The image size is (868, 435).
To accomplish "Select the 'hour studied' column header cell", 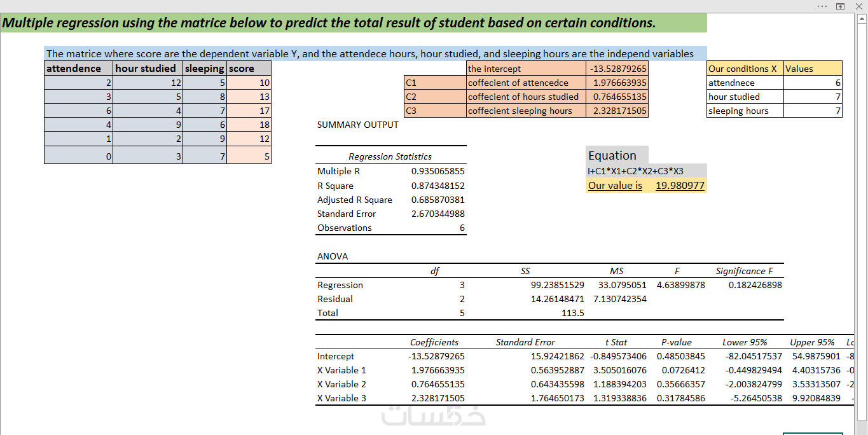I will click(148, 68).
